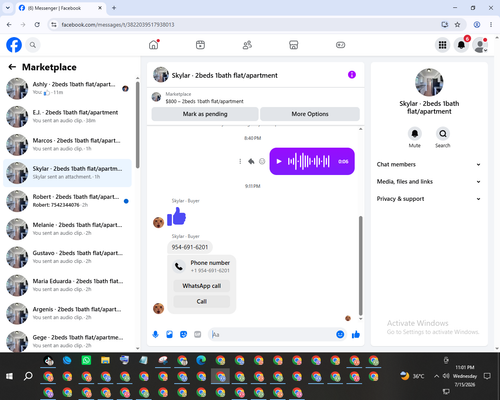Screen dimensions: 500x400
Task: Open the Friends icon
Action: [247, 45]
